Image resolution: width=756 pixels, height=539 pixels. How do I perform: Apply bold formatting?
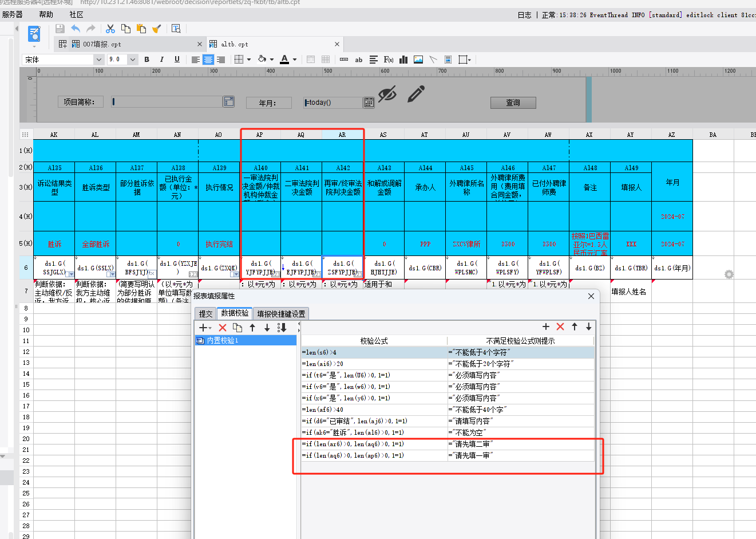(147, 60)
